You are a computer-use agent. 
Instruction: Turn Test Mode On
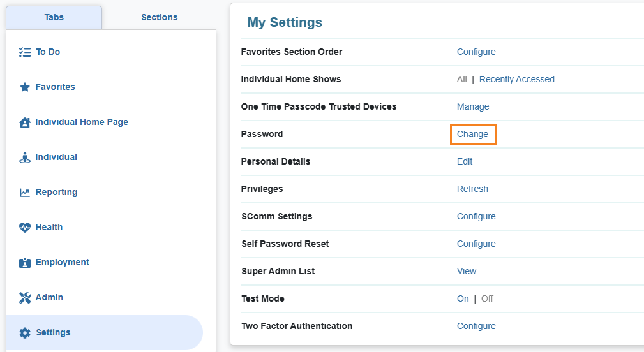click(463, 298)
